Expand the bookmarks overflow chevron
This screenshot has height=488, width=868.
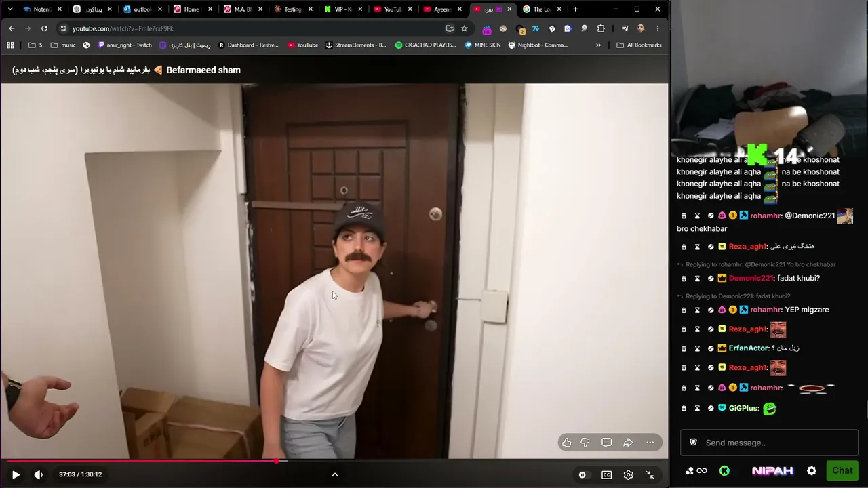(598, 45)
